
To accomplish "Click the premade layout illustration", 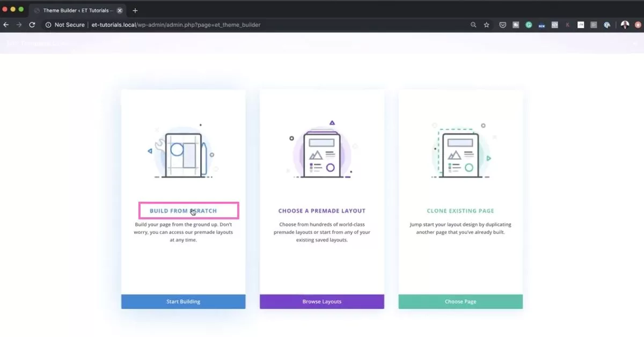I will pos(321,149).
